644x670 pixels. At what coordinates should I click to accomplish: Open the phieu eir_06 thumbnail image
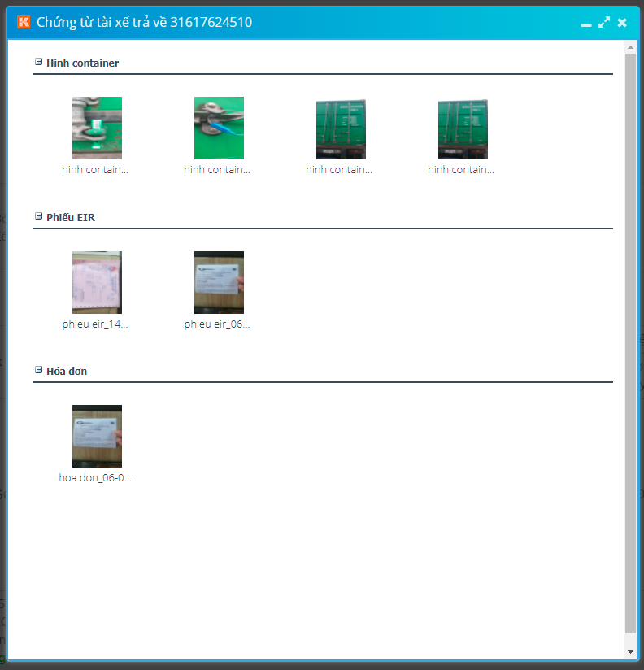coord(219,282)
